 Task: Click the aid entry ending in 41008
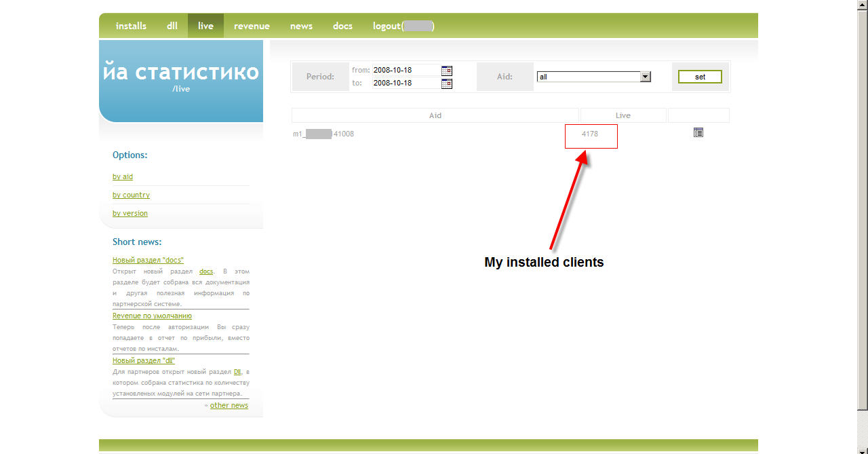[x=323, y=134]
